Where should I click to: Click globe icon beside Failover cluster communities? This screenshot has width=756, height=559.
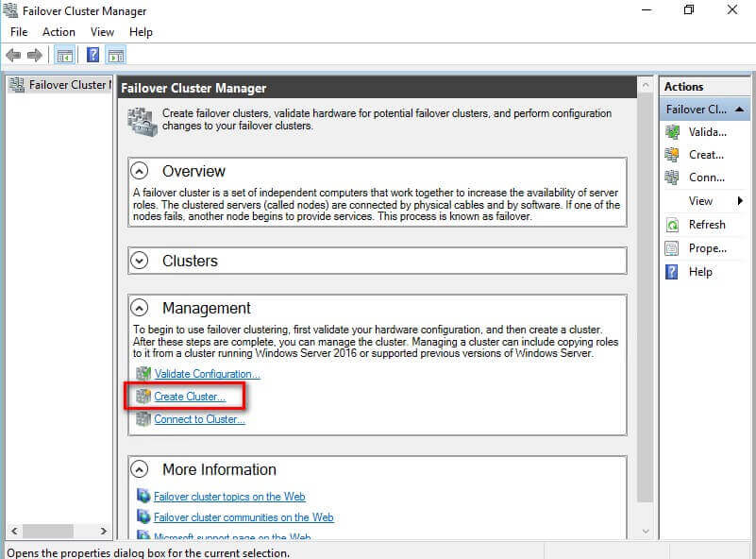[143, 517]
